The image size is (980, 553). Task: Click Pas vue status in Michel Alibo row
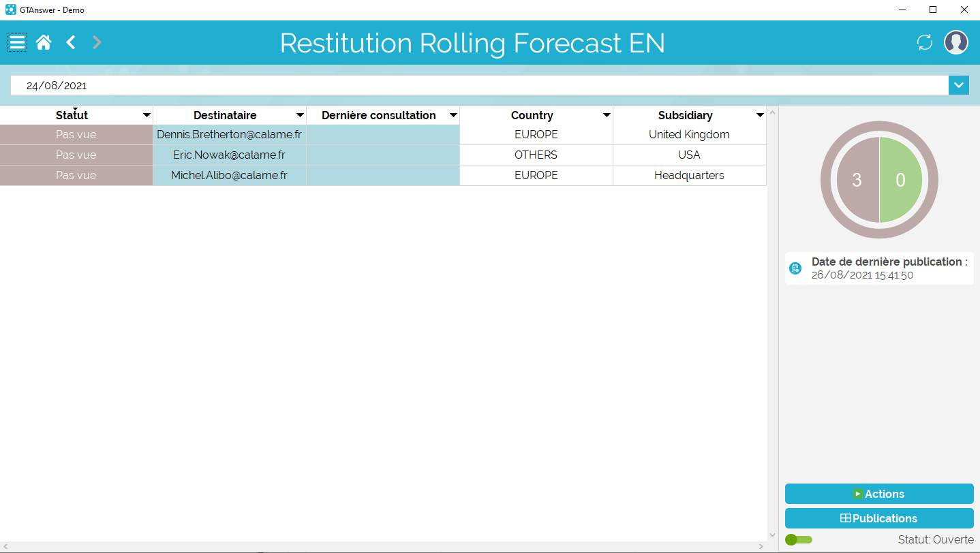click(x=76, y=176)
